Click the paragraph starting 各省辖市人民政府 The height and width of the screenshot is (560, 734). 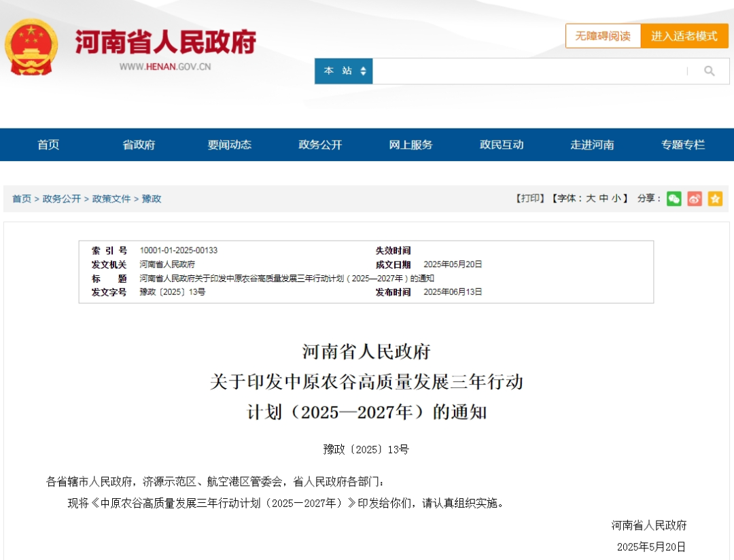click(x=215, y=482)
